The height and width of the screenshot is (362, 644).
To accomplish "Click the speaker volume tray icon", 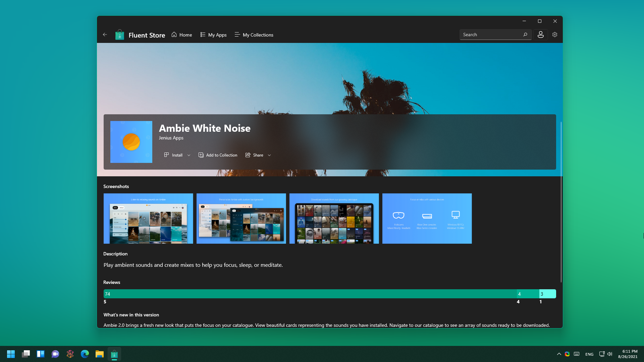I will point(610,354).
